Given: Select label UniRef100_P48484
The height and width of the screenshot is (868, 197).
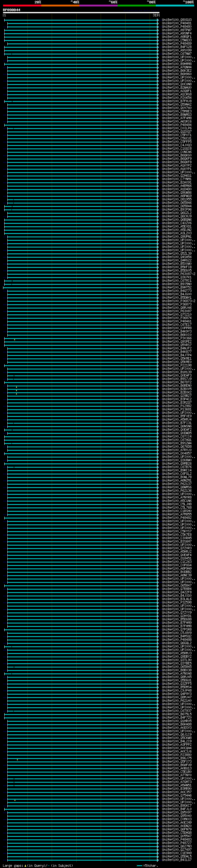Looking at the screenshot, I should 177,125.
